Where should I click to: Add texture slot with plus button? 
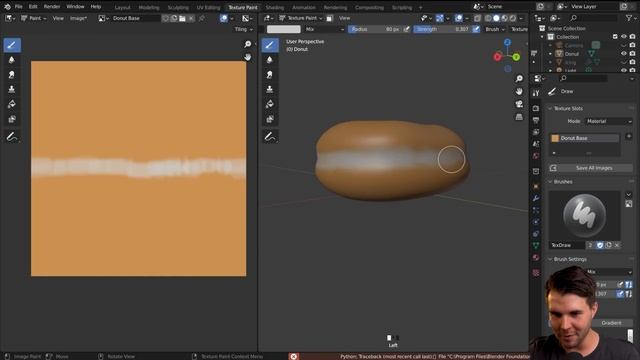[629, 136]
